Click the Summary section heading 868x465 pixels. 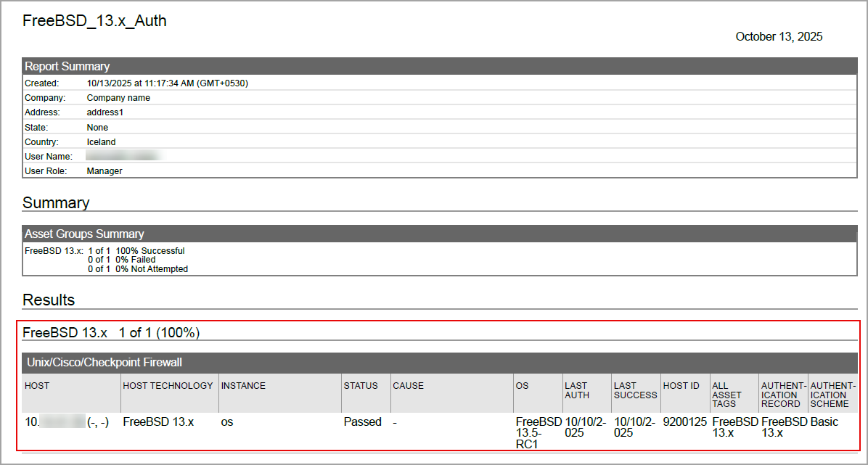tap(56, 202)
